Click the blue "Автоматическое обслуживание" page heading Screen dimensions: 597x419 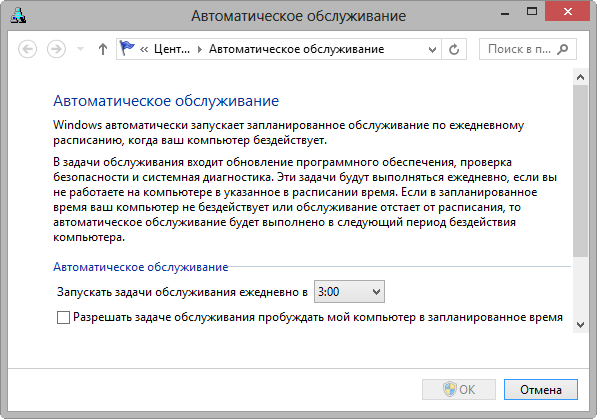[166, 101]
